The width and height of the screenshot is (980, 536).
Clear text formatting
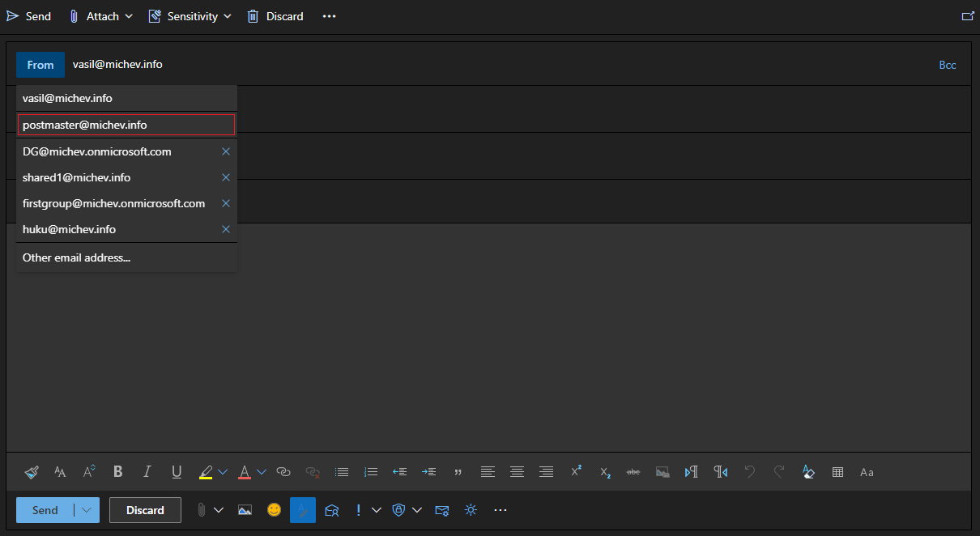[x=807, y=471]
